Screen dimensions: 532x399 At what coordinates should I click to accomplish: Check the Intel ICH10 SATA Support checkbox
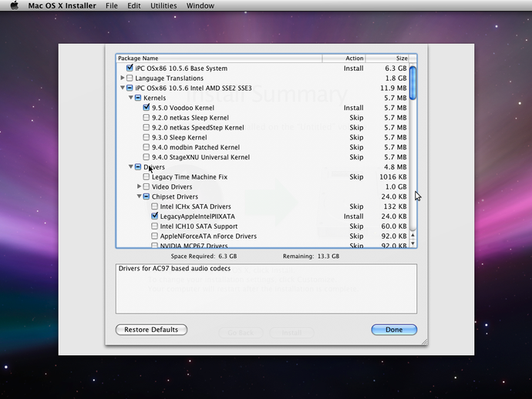154,226
